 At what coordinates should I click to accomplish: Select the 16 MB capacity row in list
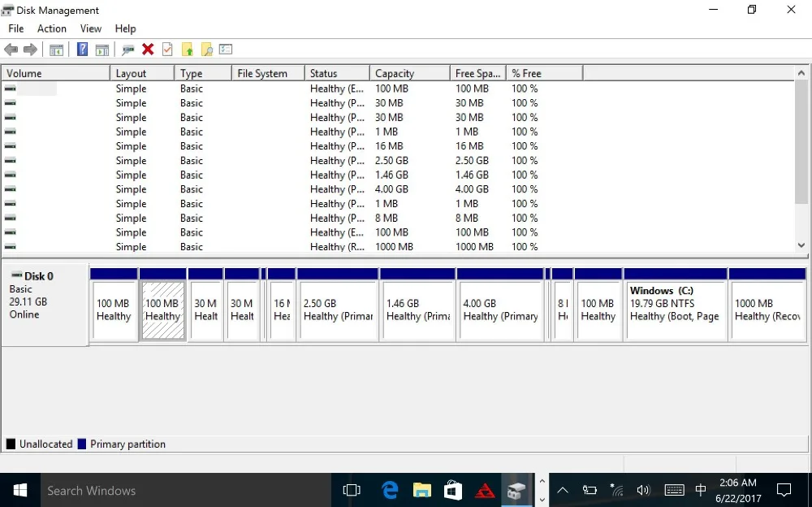(398, 146)
